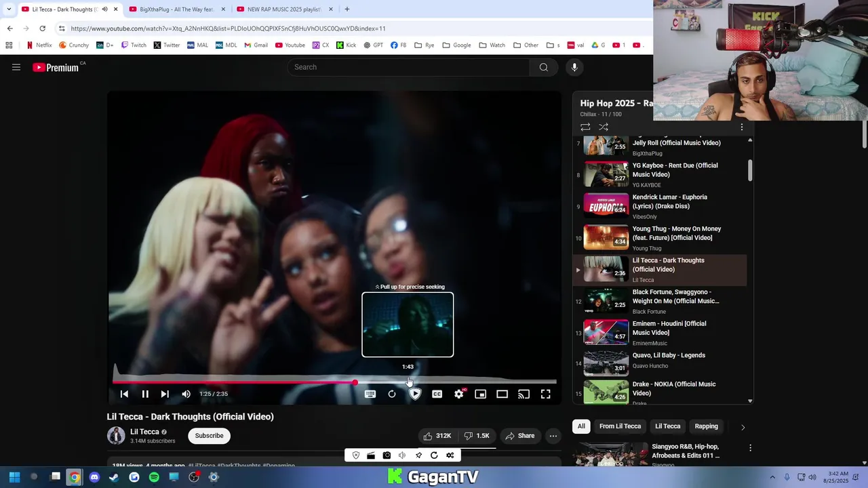Open Lil Tecca channel avatar
Screen dimensions: 868x488
point(116,436)
